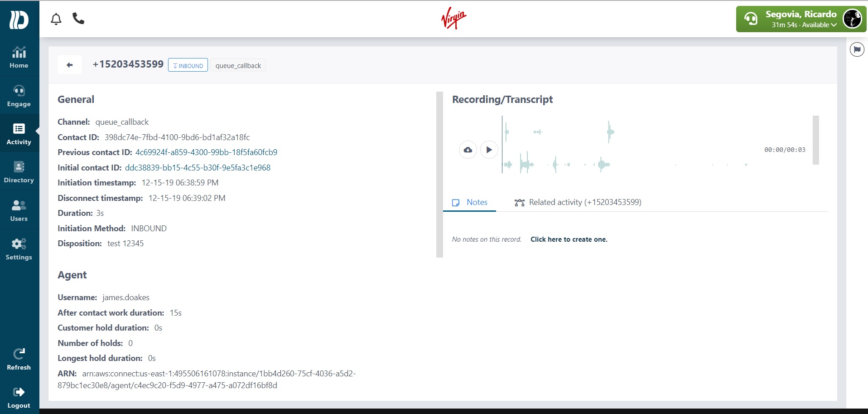Click the Virgin logo
Screen dimensions: 868x414
(453, 19)
